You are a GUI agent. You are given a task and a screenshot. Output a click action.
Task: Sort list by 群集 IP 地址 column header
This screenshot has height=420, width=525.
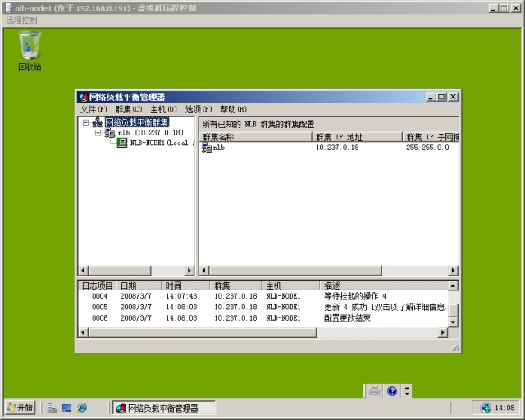357,137
